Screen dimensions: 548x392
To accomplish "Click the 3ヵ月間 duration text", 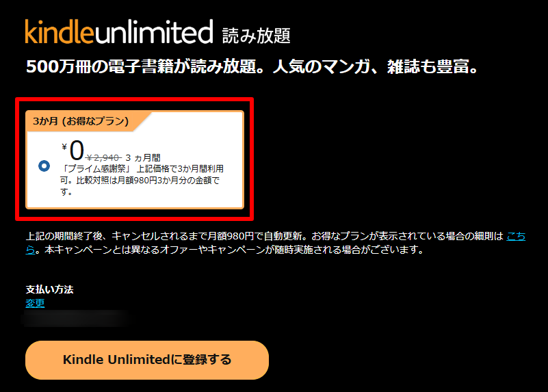I will [143, 158].
